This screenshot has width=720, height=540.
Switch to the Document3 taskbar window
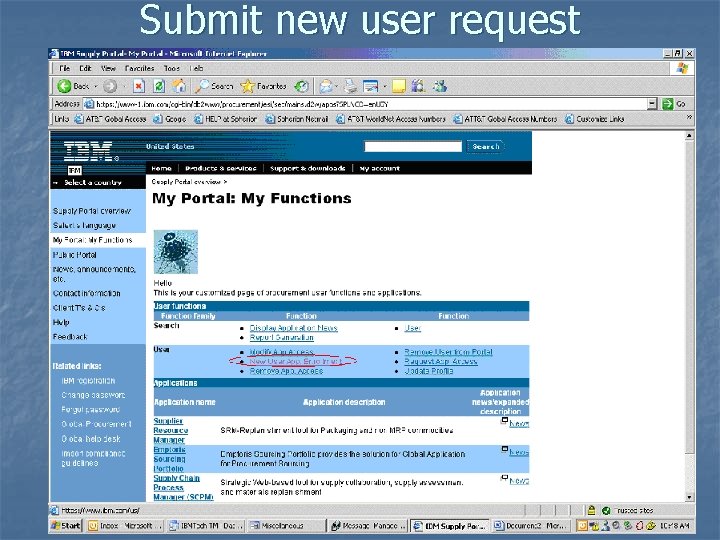click(532, 526)
